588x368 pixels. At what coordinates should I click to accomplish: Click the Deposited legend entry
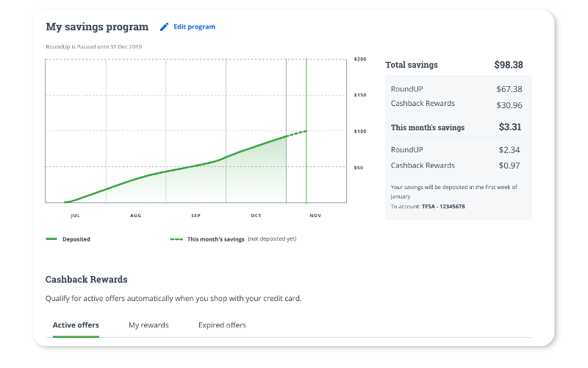[x=68, y=239]
